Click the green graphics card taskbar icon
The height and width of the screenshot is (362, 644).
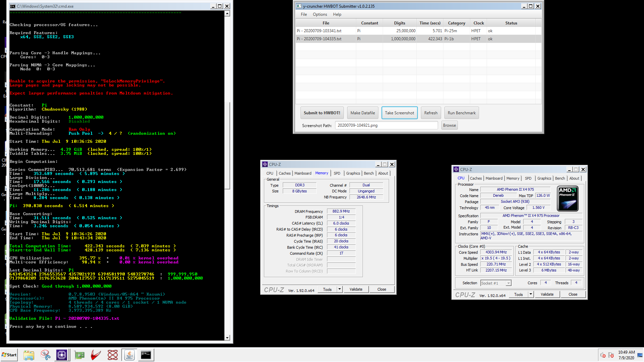click(x=79, y=355)
